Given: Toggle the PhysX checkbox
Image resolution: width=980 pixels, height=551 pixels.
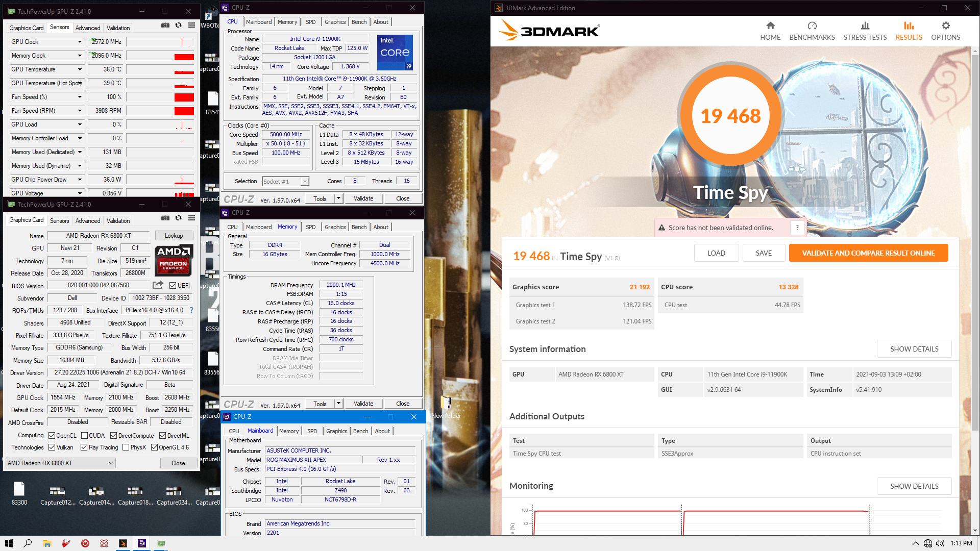Looking at the screenshot, I should [126, 447].
